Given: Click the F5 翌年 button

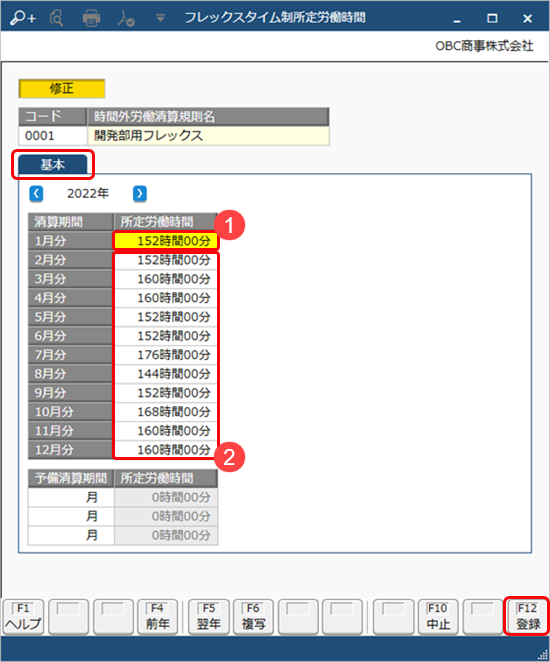Looking at the screenshot, I should pos(209,616).
